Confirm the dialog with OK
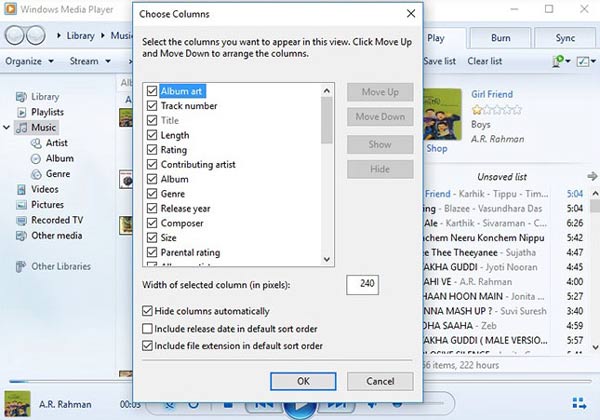The height and width of the screenshot is (420, 600). pyautogui.click(x=303, y=381)
